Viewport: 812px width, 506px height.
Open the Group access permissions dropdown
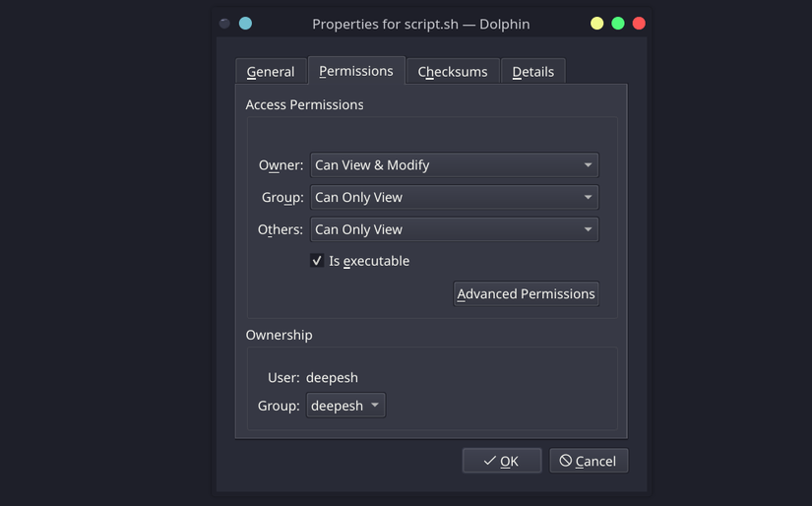(x=454, y=197)
